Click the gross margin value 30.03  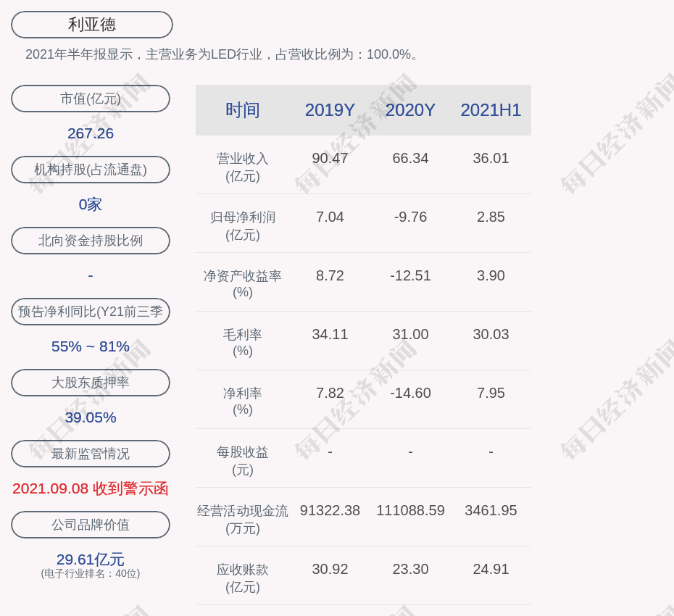point(491,334)
